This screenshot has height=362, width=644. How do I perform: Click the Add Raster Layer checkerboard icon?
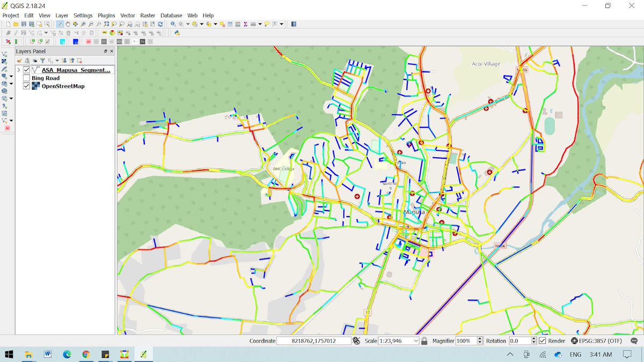[4, 62]
